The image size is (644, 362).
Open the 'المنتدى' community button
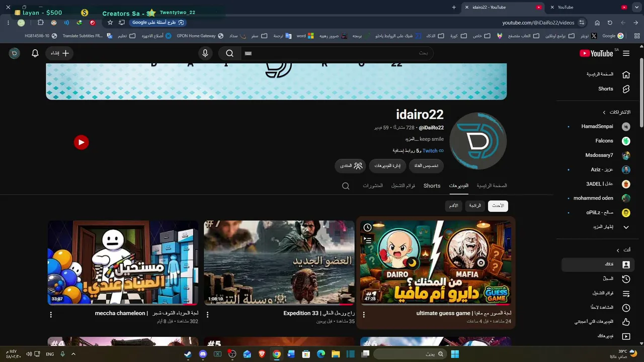click(x=351, y=166)
